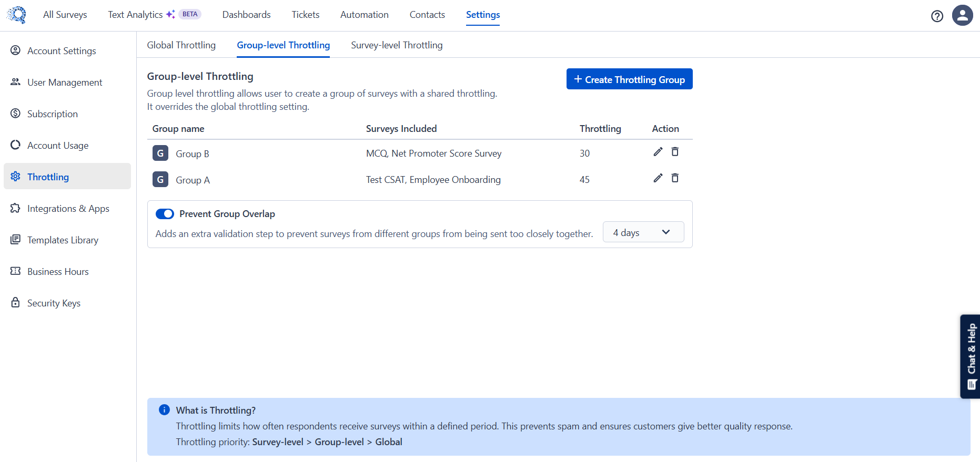Open the Survey-level Throttling tab
The width and height of the screenshot is (980, 462).
pos(397,45)
